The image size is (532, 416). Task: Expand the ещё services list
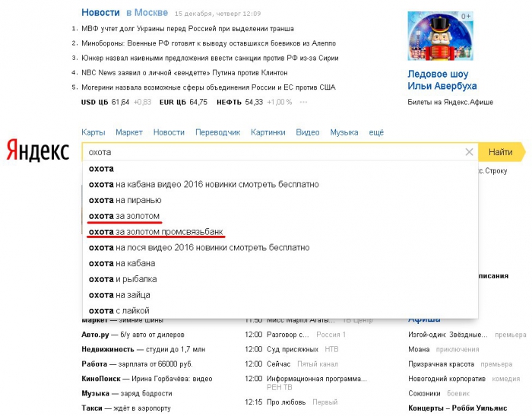(376, 132)
